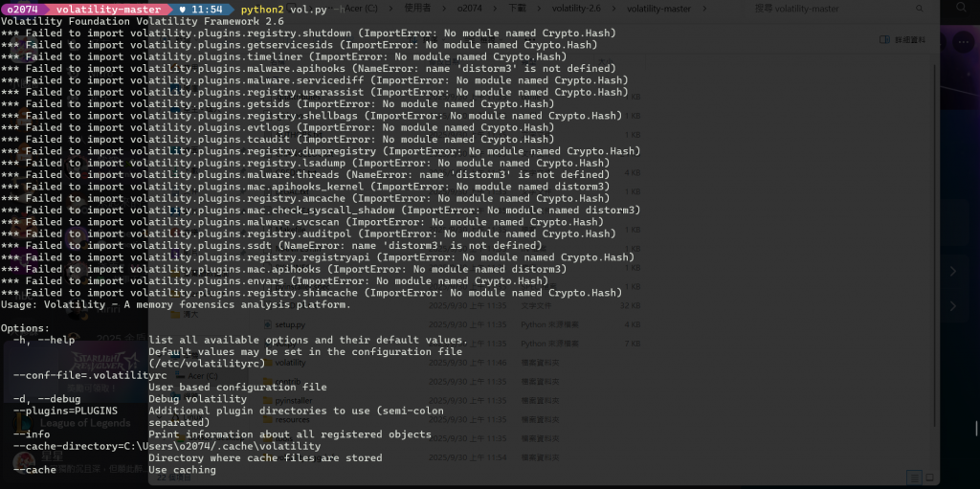Click the --conf-file=.volatilityrc option text
The width and height of the screenshot is (980, 489).
tap(90, 376)
